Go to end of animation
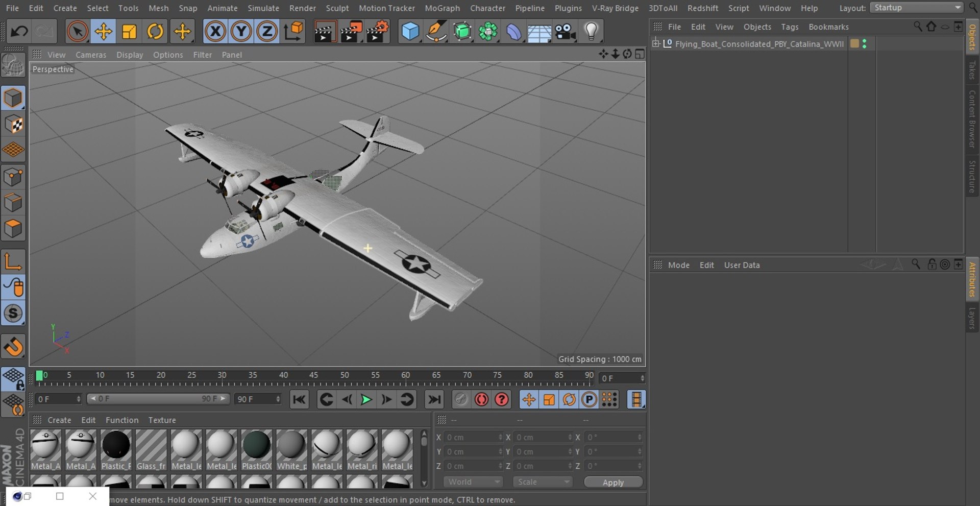The width and height of the screenshot is (980, 506). click(x=434, y=399)
